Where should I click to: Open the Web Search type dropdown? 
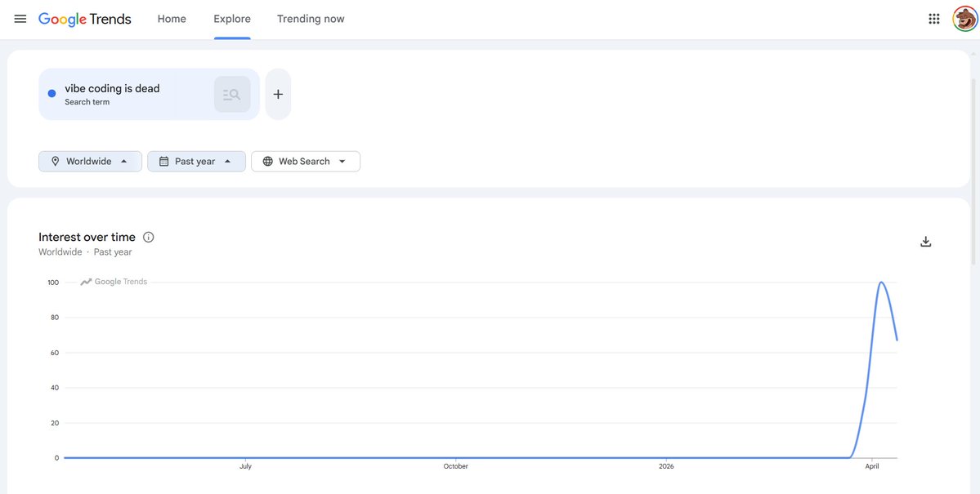click(x=306, y=161)
